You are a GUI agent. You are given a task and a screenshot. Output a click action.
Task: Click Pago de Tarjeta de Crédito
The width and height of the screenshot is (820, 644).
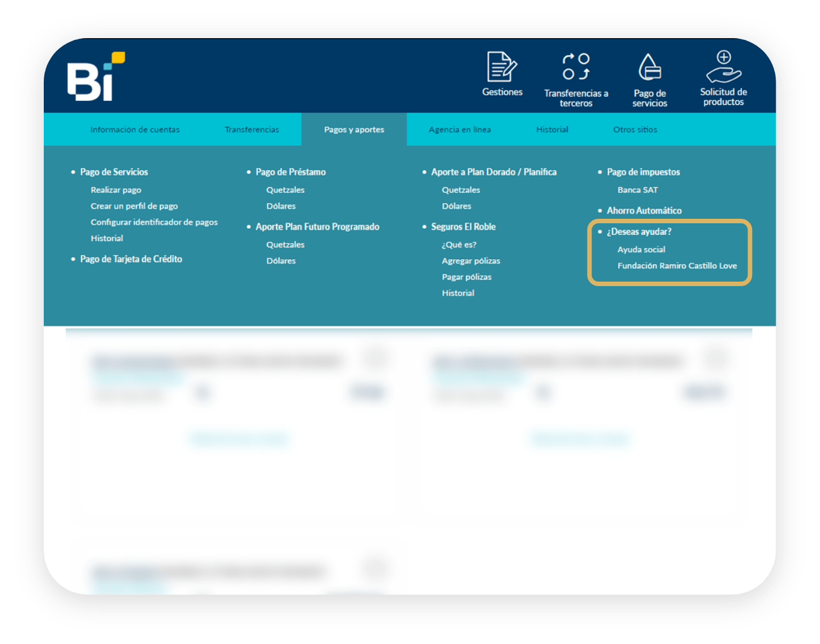[x=131, y=259]
